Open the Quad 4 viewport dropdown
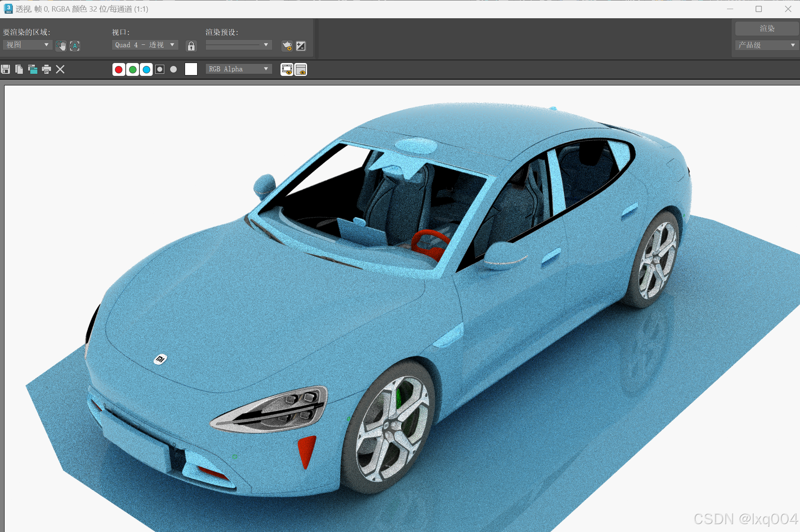 click(x=145, y=45)
